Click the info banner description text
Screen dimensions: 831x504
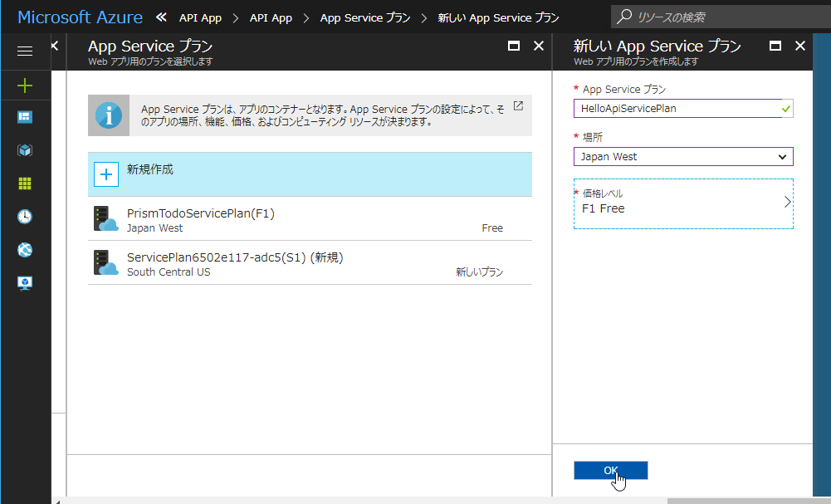coord(322,115)
